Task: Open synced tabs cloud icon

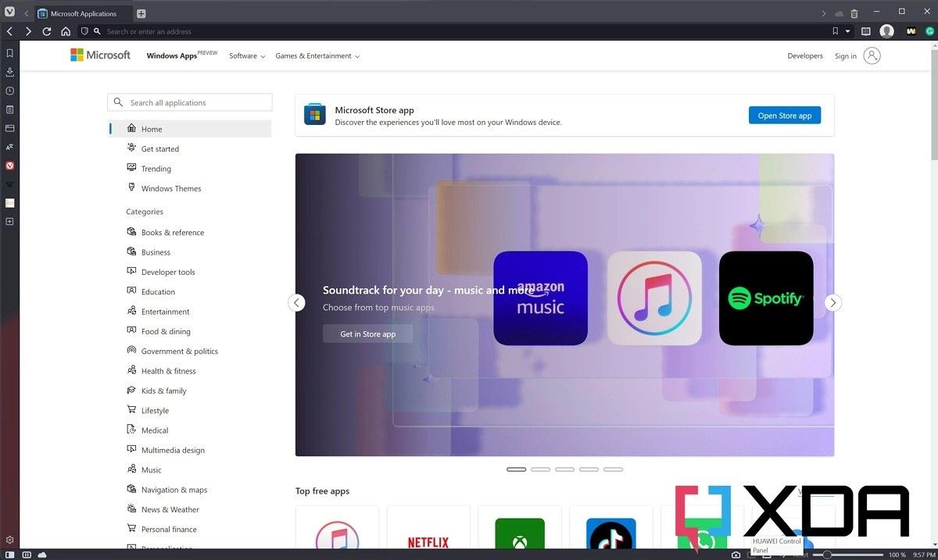Action: [x=840, y=13]
